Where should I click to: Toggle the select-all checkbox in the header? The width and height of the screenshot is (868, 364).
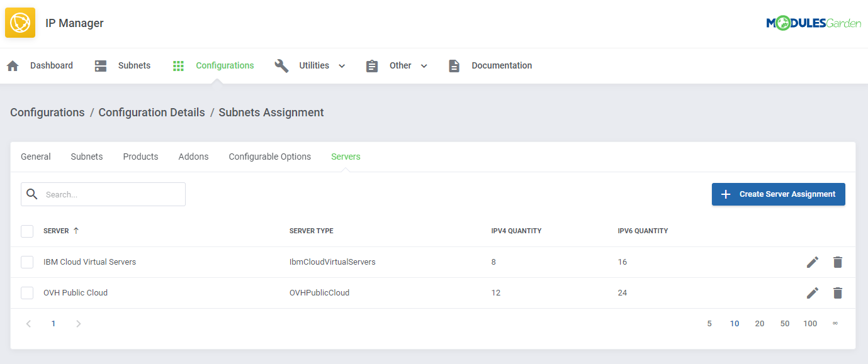click(27, 231)
